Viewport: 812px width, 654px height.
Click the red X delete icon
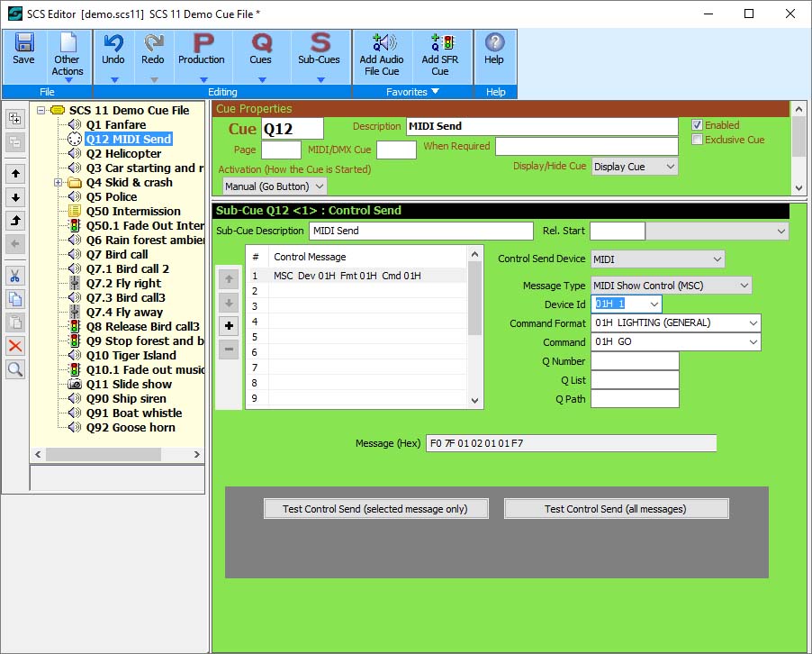(x=15, y=346)
